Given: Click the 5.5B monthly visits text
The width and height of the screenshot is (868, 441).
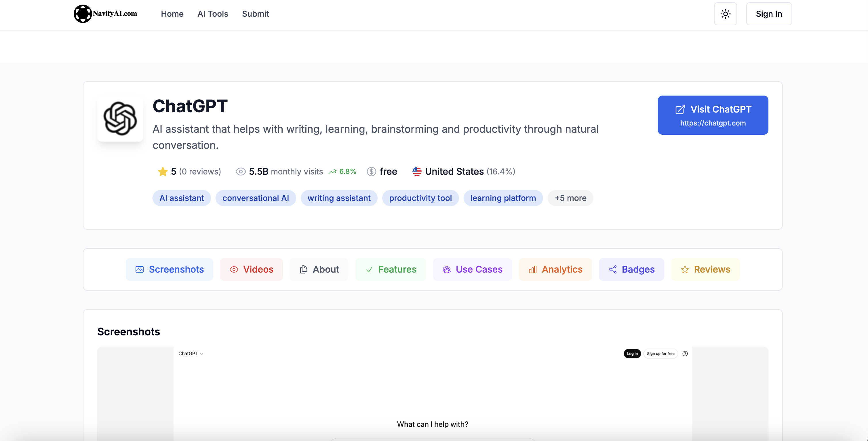Looking at the screenshot, I should pos(286,172).
